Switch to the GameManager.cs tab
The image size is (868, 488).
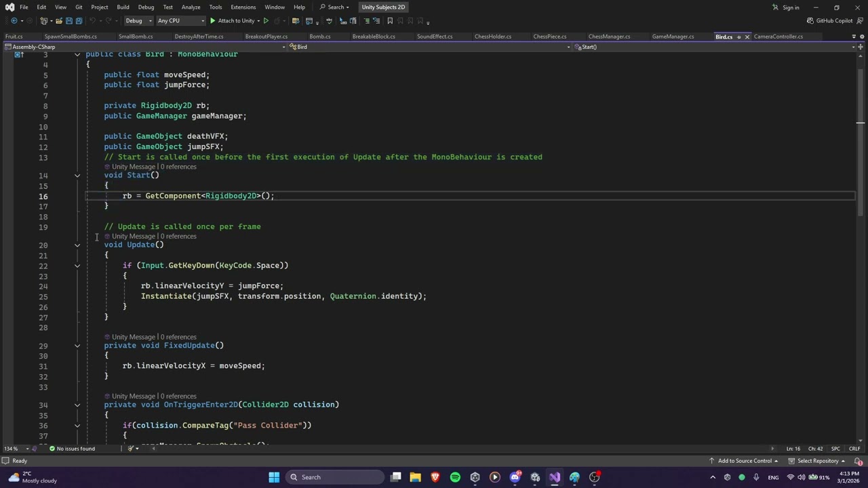pos(673,37)
